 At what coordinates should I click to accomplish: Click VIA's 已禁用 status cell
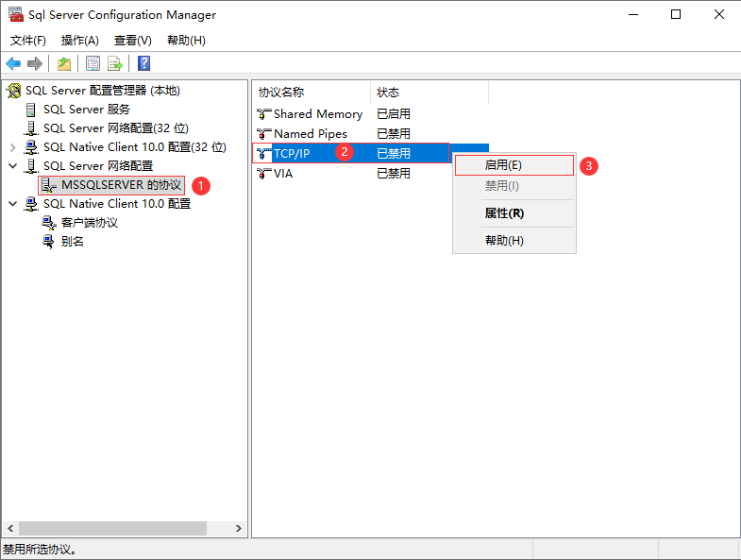(394, 174)
